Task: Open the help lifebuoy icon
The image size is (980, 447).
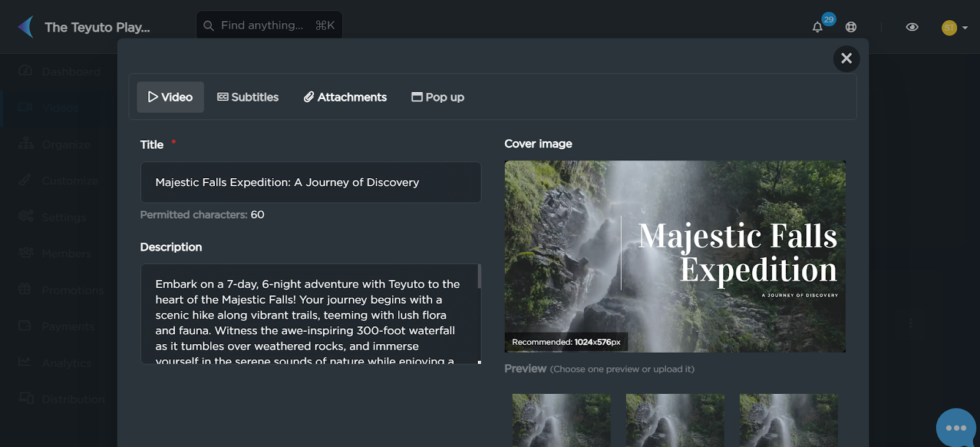Action: (x=851, y=27)
